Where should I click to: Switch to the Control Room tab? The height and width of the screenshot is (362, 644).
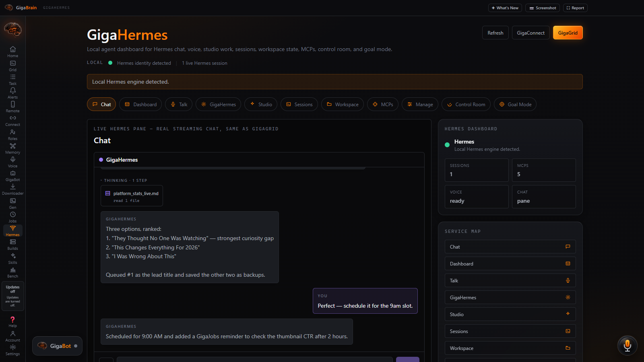coord(466,104)
